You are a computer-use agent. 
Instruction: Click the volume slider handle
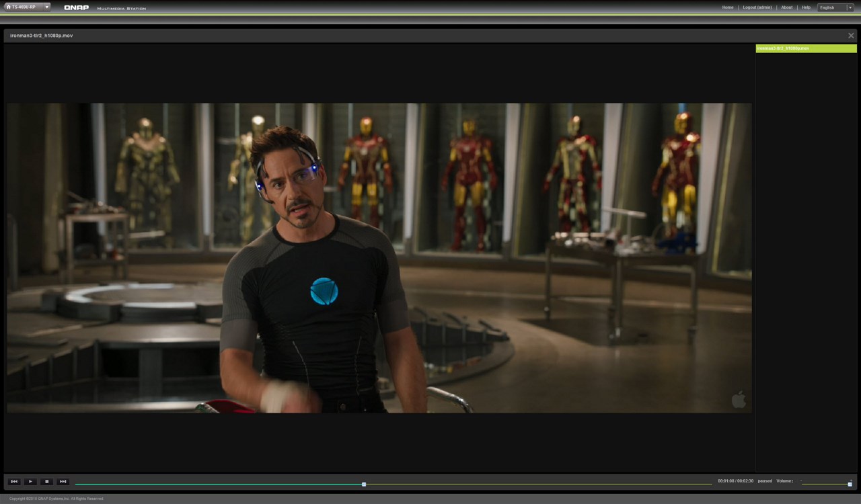point(850,484)
